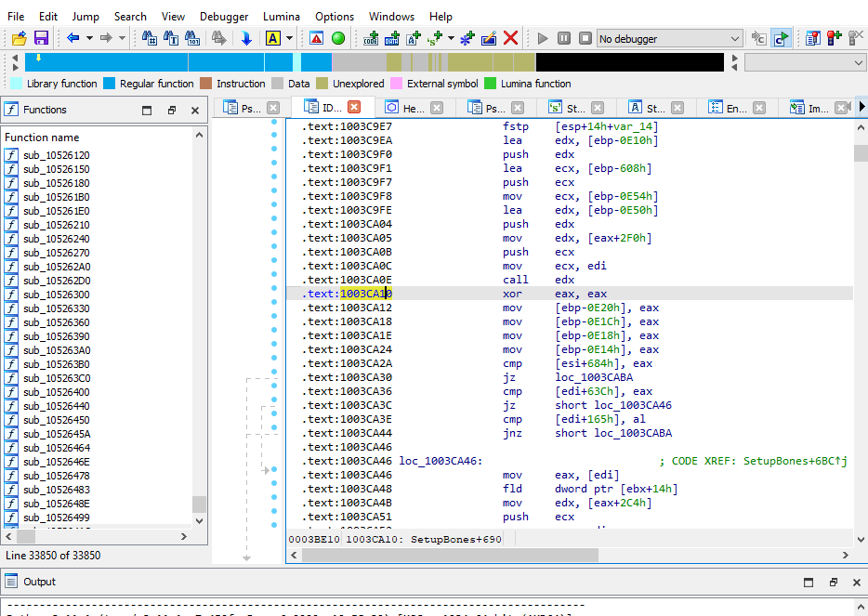The image size is (868, 616).
Task: Toggle the green arrow C source-level icon
Action: tap(781, 38)
